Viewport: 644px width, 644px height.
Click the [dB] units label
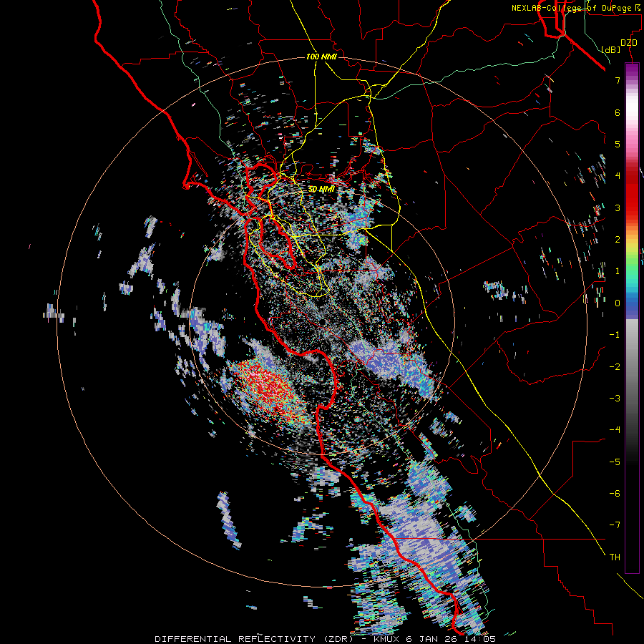(x=611, y=49)
